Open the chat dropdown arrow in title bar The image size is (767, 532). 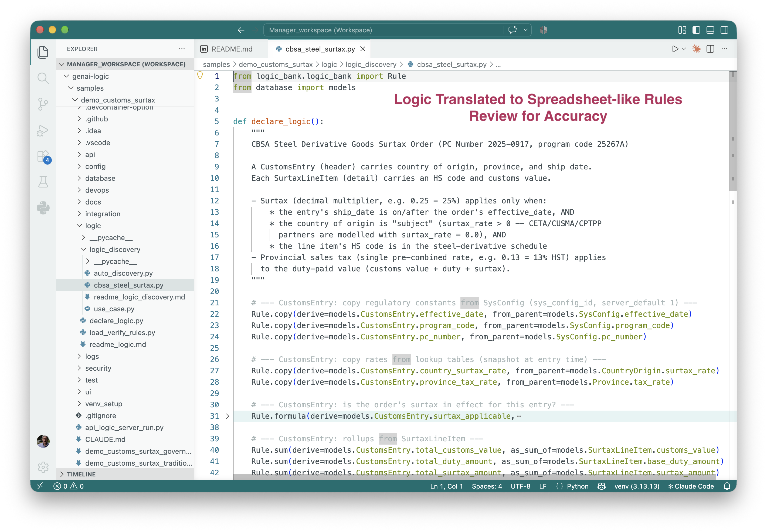525,30
